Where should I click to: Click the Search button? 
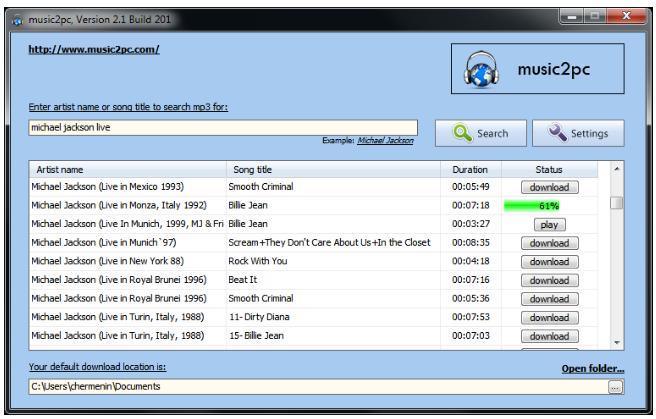[481, 133]
